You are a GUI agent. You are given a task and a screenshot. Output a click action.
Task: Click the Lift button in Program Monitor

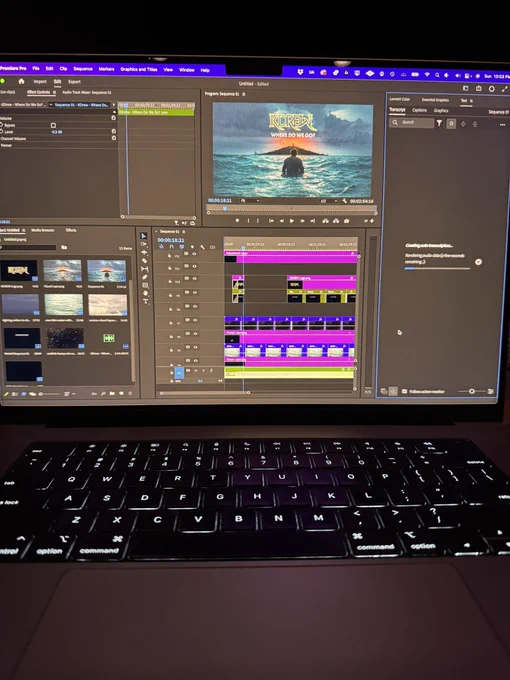pyautogui.click(x=325, y=221)
